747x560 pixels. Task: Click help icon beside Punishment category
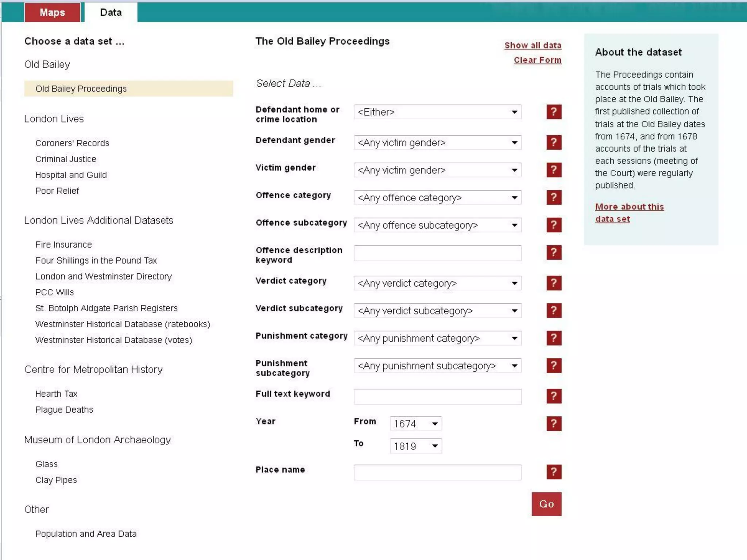553,338
